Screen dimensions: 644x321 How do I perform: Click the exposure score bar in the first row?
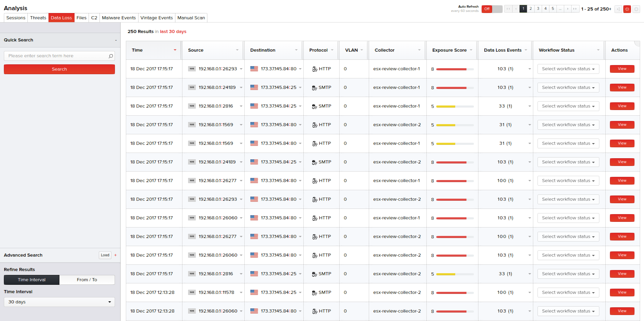(455, 69)
